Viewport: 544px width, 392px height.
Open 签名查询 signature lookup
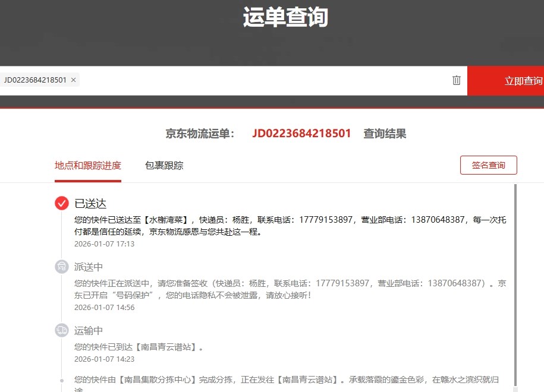pos(488,165)
